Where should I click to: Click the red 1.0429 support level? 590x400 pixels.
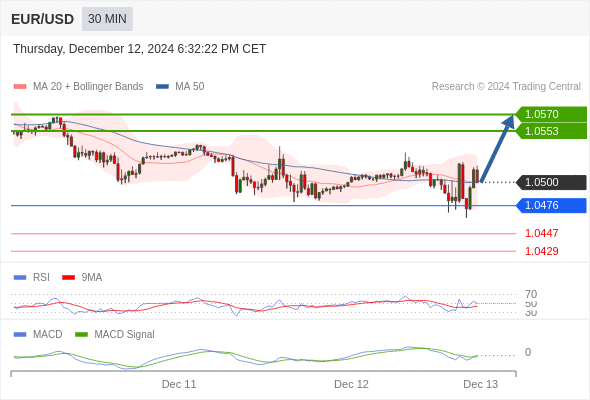click(x=541, y=251)
